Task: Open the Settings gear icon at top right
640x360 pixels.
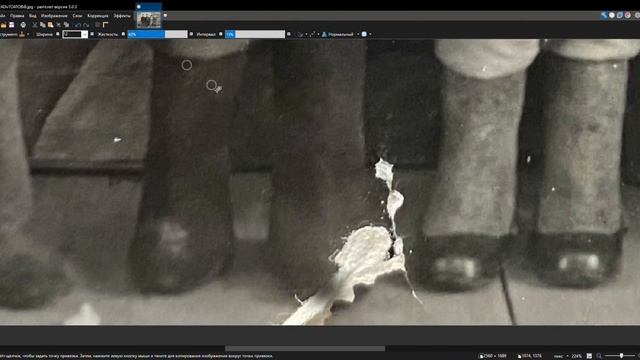Action: [637, 15]
